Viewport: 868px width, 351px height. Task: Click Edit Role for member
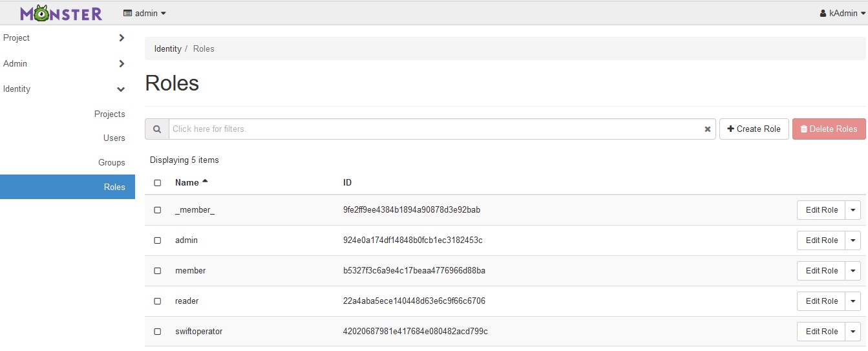click(821, 271)
